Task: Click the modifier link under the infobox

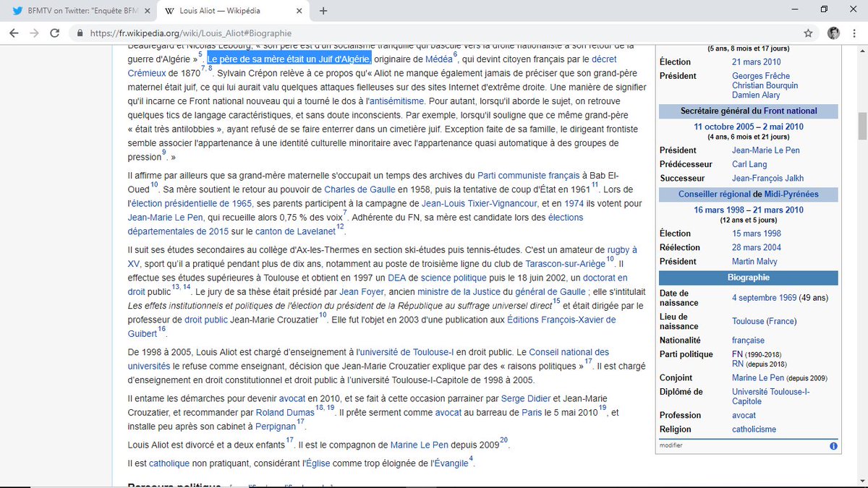Action: tap(671, 446)
